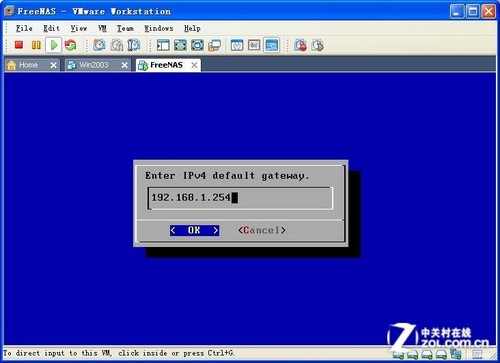Open the File menu
This screenshot has width=500, height=363.
[x=24, y=28]
